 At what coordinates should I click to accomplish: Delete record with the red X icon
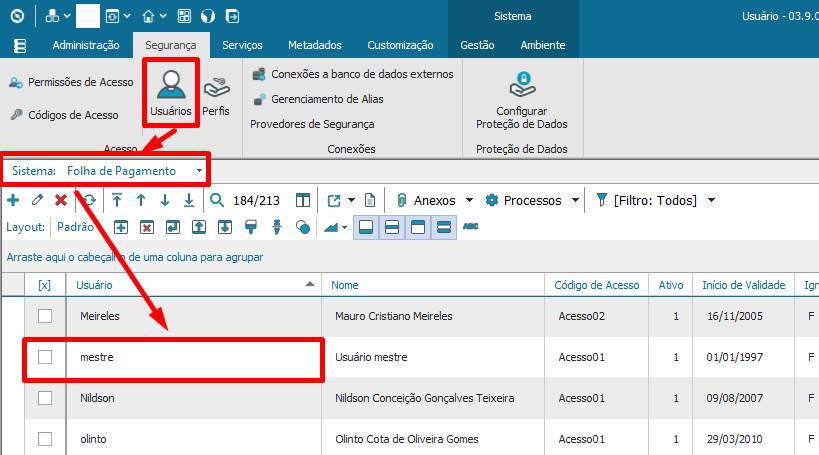tap(61, 200)
